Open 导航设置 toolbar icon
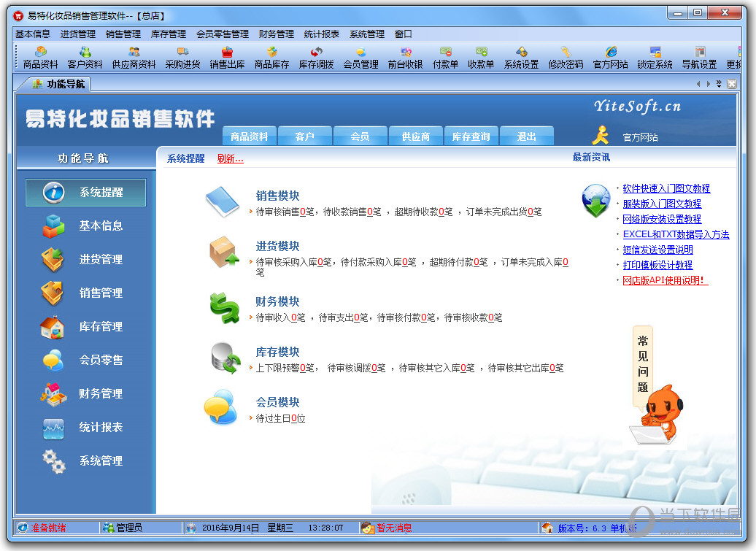Viewport: 756px width, 551px height. point(700,58)
